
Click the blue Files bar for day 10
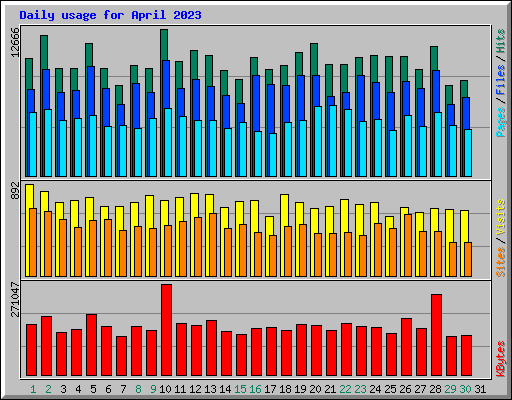pos(166,84)
